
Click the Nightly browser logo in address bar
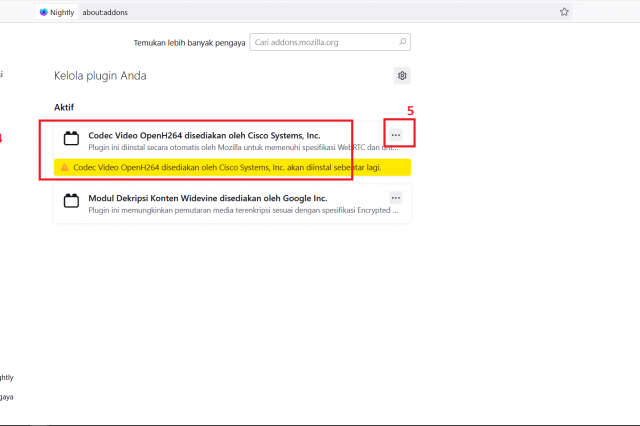[x=44, y=12]
